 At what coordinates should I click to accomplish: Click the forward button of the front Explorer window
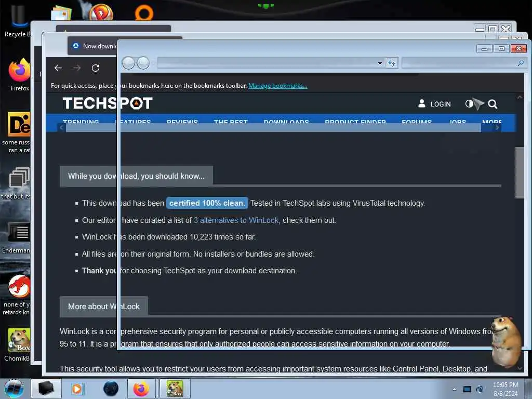143,63
